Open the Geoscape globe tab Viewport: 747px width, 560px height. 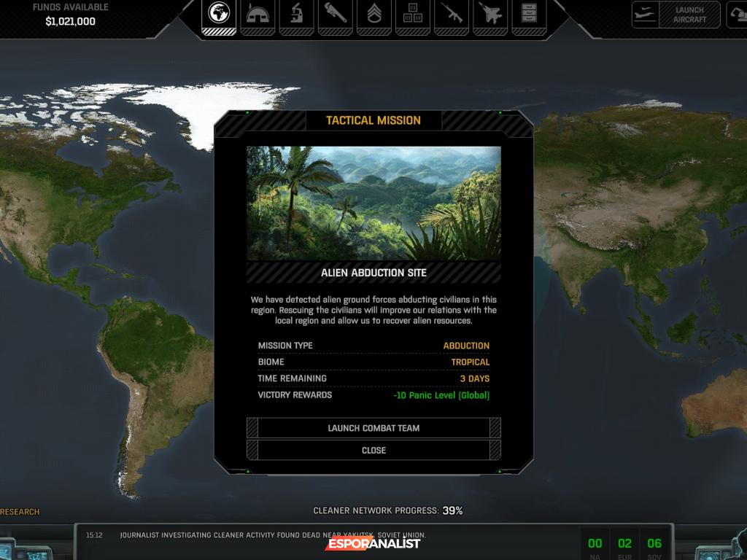click(218, 15)
